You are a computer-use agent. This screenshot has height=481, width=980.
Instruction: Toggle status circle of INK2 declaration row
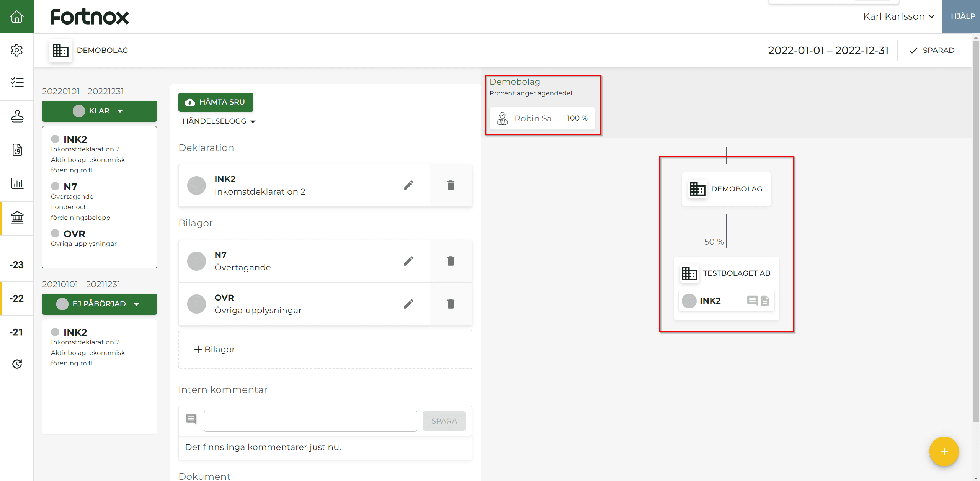click(196, 185)
